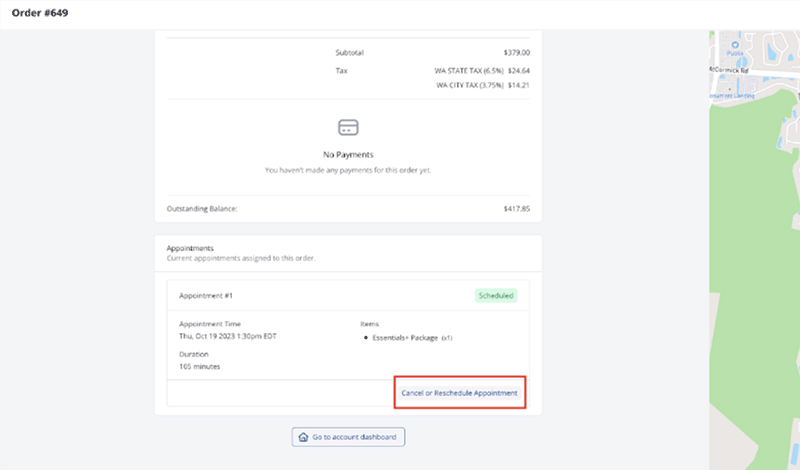The width and height of the screenshot is (800, 470).
Task: Click the credit card icon above No Payments
Action: (348, 128)
